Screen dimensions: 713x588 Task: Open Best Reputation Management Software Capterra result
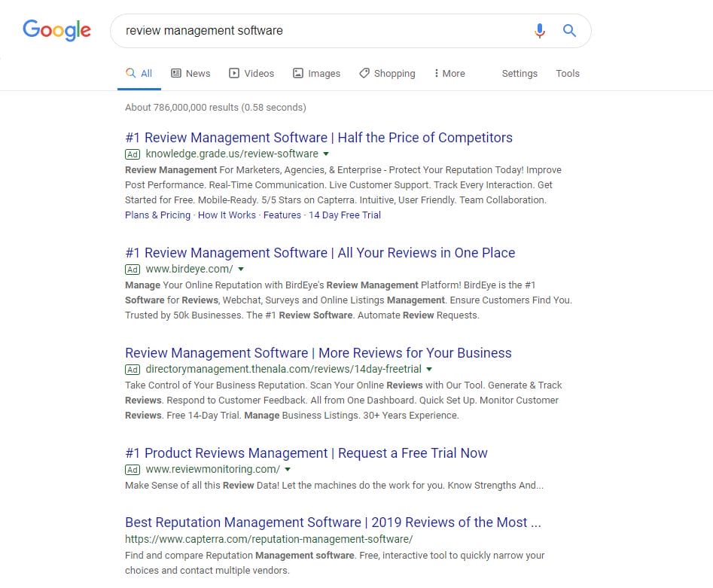pyautogui.click(x=334, y=522)
